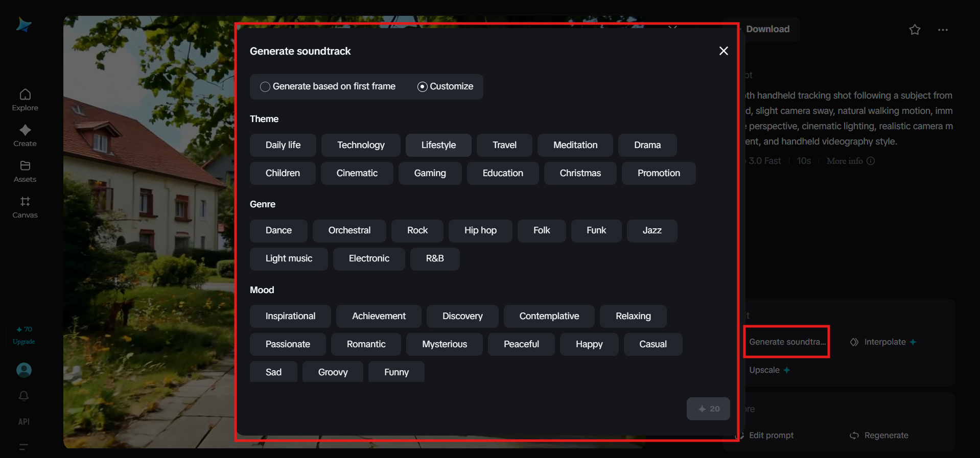Screen dimensions: 980x458
Task: Click the More info icon link
Action: tap(850, 161)
